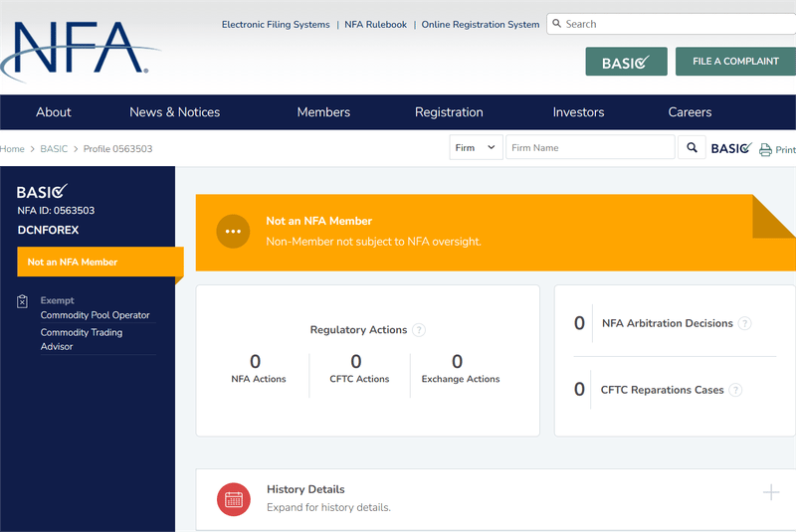Open Online Registration System link
Screen dimensions: 796x532
481,24
